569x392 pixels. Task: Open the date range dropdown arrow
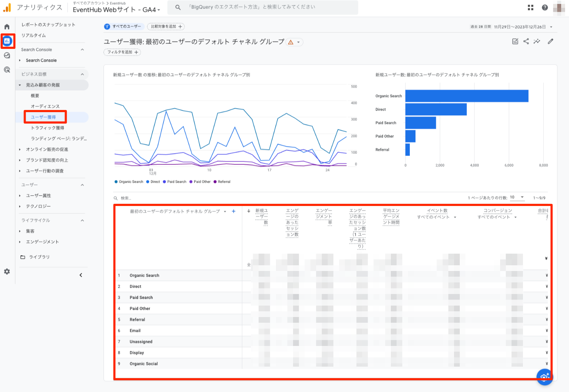point(551,27)
